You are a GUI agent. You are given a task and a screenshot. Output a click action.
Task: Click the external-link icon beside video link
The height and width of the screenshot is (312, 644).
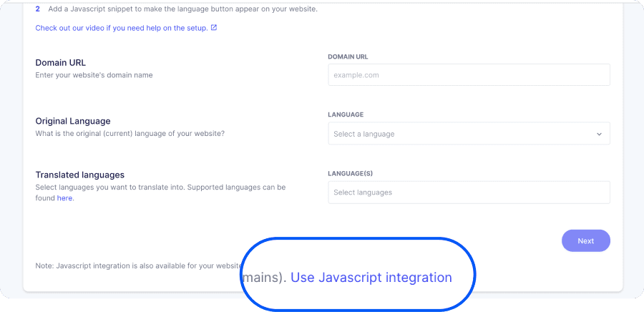coord(213,27)
